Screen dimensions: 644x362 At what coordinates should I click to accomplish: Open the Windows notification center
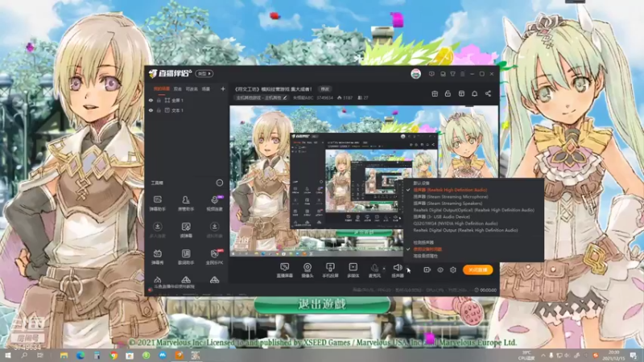[x=634, y=356]
